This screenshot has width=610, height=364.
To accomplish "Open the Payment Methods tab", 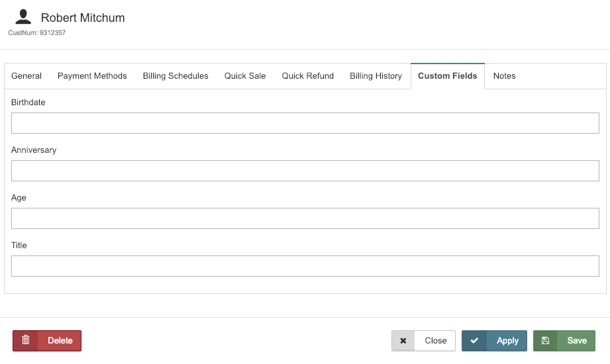I will (92, 76).
